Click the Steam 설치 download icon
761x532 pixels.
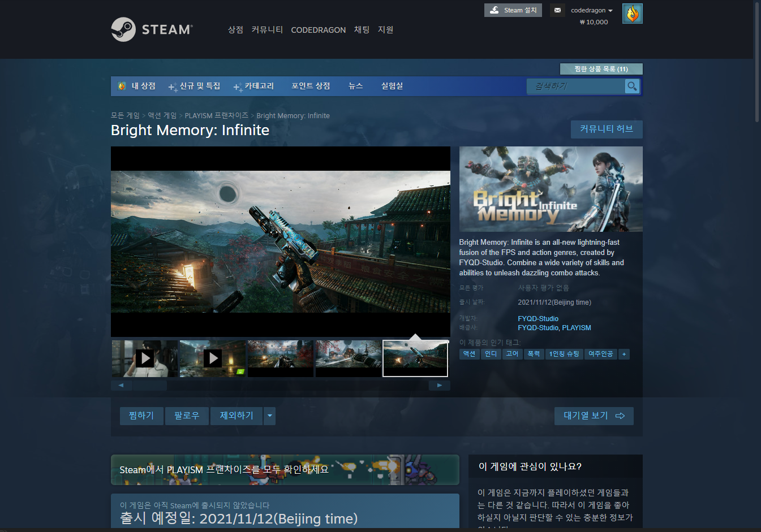pos(494,10)
